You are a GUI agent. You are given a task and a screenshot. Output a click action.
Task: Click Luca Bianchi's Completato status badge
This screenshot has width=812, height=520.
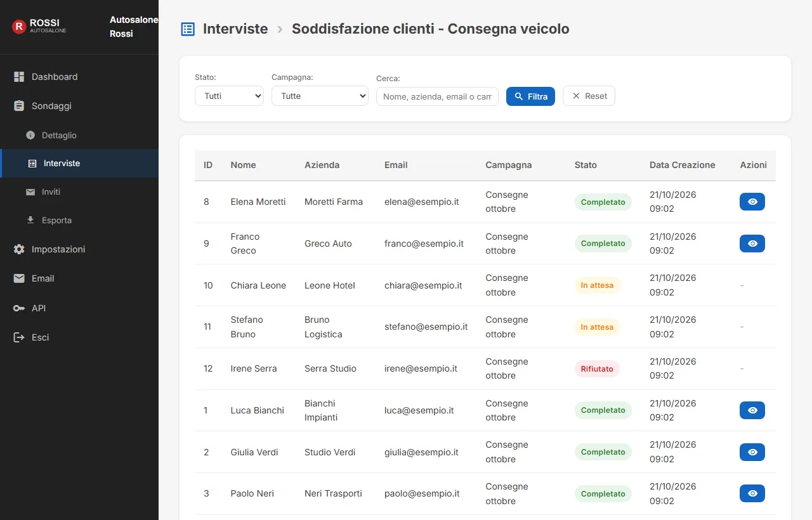[x=603, y=410]
